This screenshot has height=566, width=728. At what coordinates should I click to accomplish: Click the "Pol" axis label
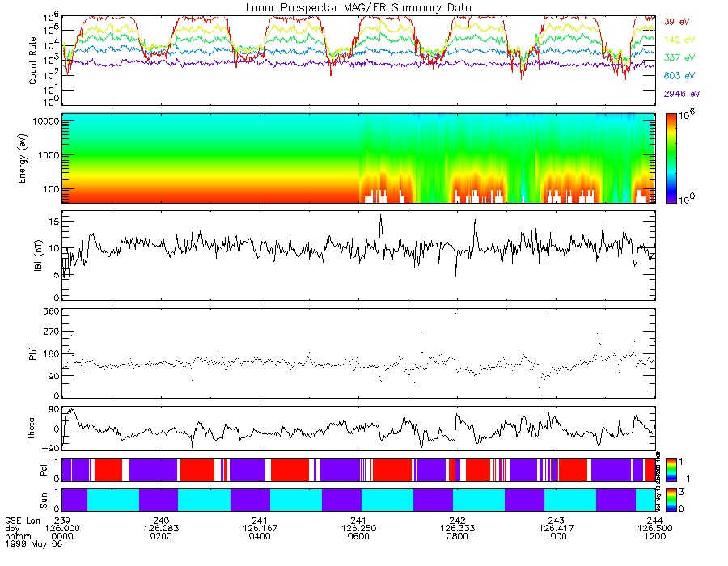(44, 471)
